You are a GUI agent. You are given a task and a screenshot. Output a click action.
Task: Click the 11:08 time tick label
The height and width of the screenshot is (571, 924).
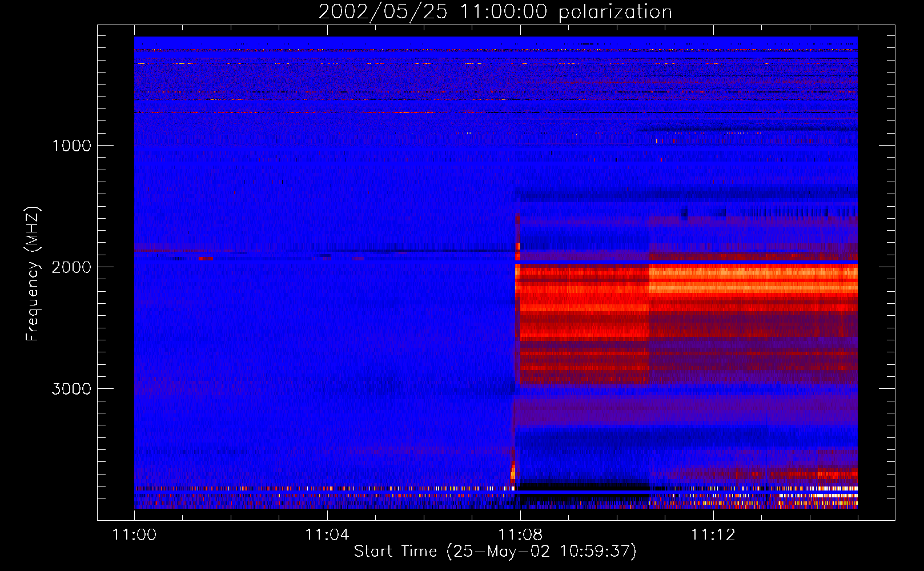tap(520, 535)
